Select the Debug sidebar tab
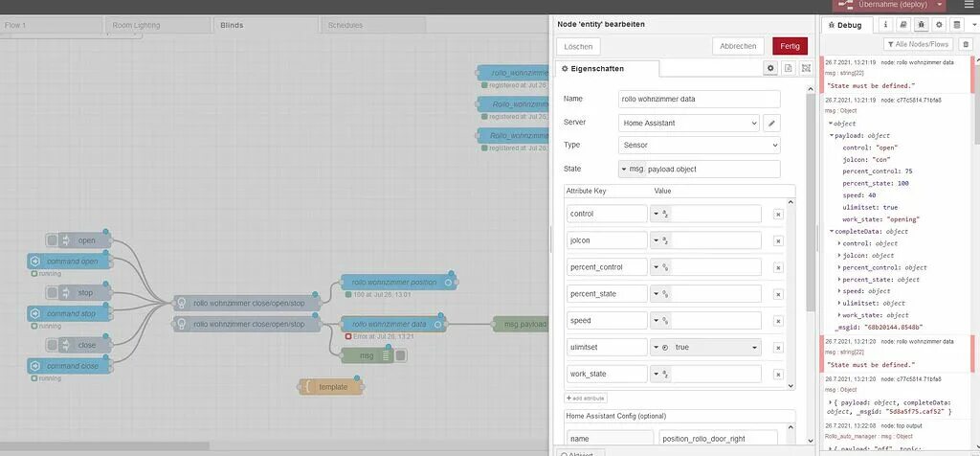The width and height of the screenshot is (980, 456). pyautogui.click(x=846, y=26)
